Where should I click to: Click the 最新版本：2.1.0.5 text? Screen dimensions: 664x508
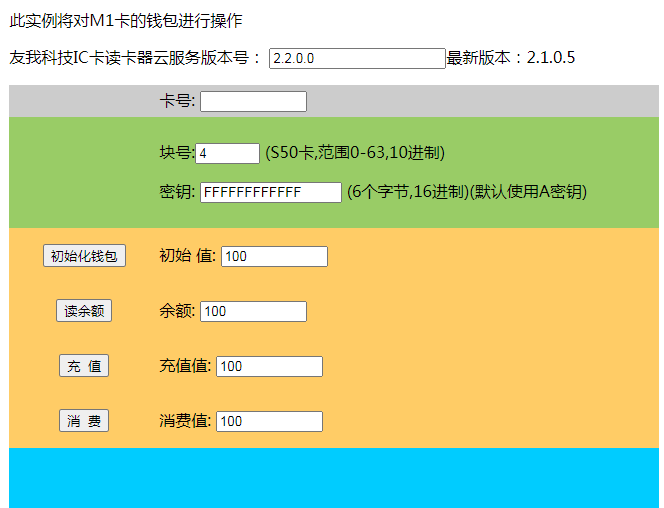tap(510, 58)
